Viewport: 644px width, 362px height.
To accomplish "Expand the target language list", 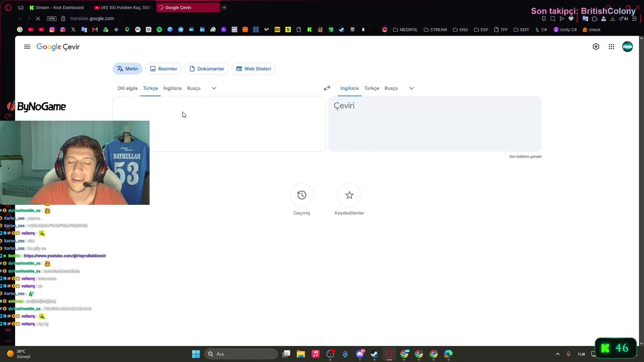I will [411, 88].
